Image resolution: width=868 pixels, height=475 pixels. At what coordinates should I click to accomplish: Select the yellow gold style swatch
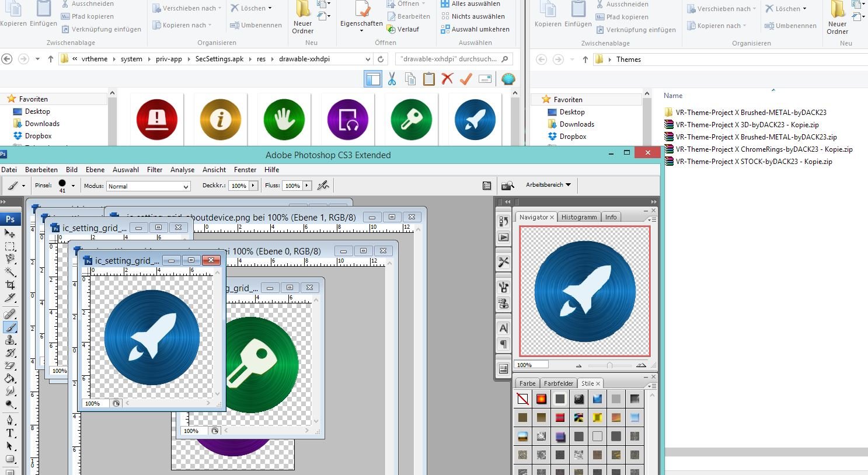[597, 418]
